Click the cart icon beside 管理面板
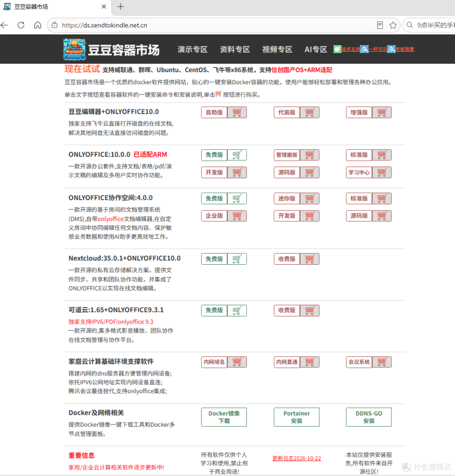 tap(309, 155)
